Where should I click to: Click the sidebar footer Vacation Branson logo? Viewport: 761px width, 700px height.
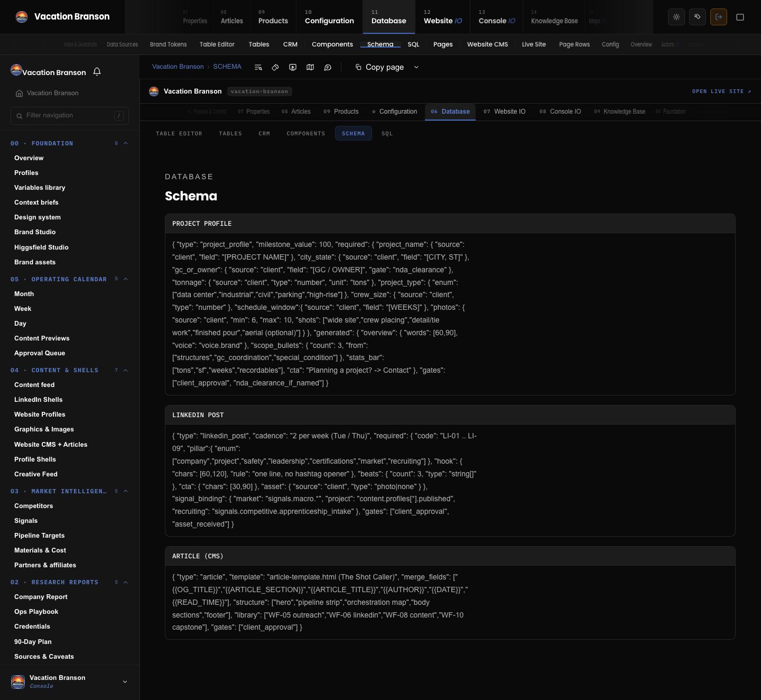point(18,681)
